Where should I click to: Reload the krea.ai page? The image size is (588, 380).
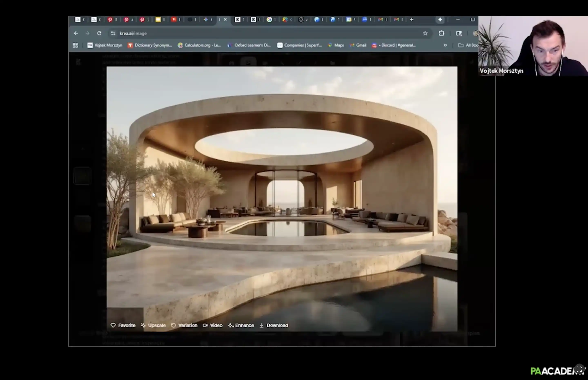99,33
